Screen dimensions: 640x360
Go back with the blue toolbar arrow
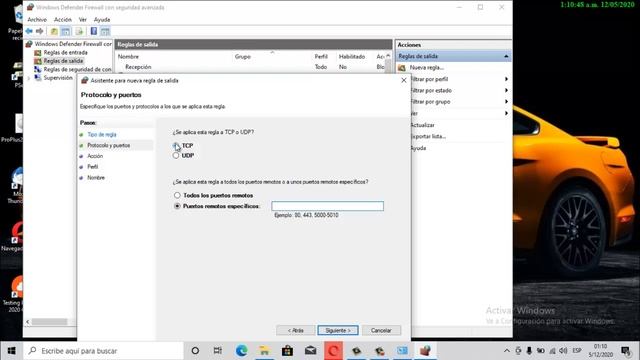click(29, 31)
